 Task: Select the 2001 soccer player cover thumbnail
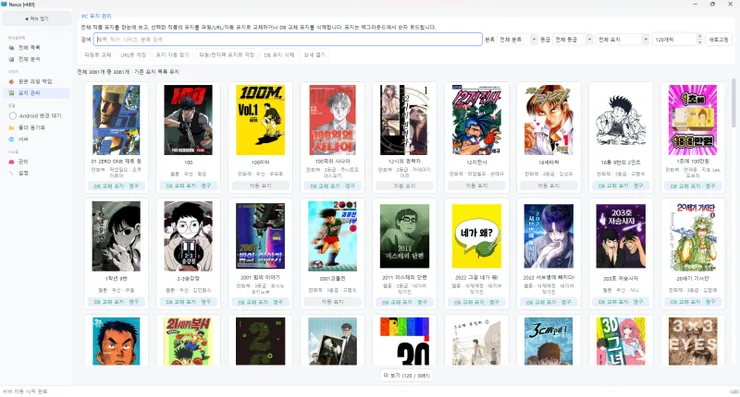tap(332, 236)
